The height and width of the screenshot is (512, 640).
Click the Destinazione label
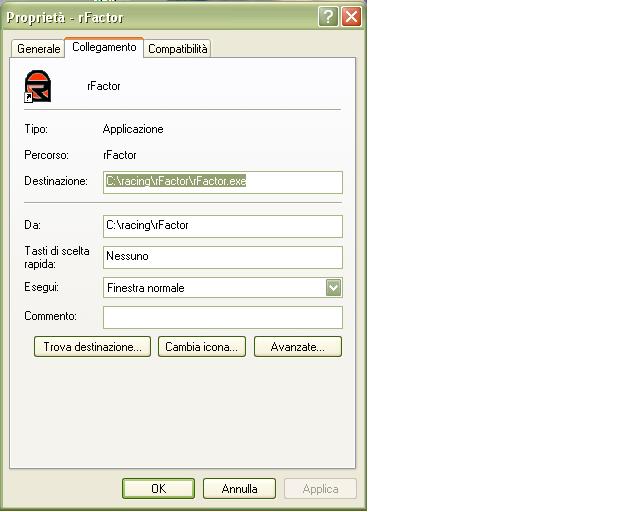click(x=56, y=181)
